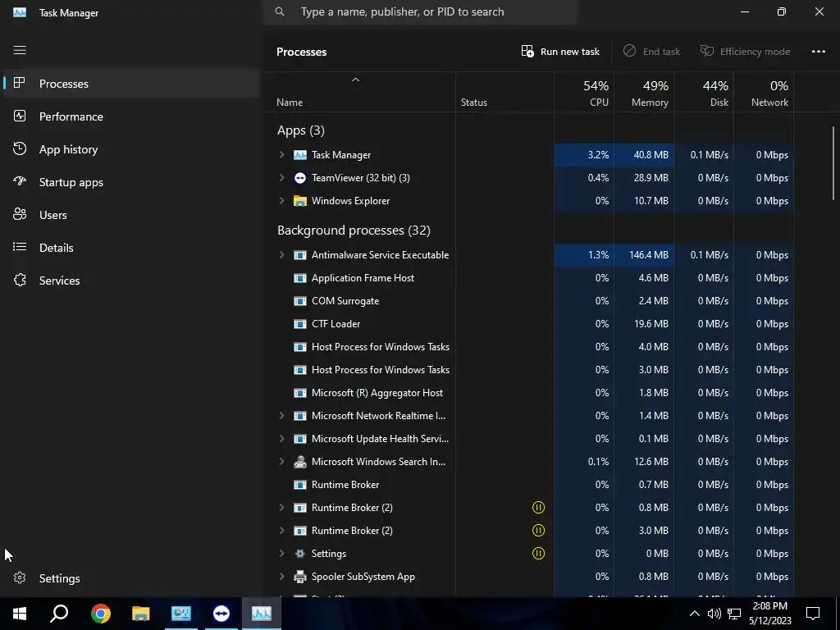Select the Application Frame Host row

[x=529, y=278]
